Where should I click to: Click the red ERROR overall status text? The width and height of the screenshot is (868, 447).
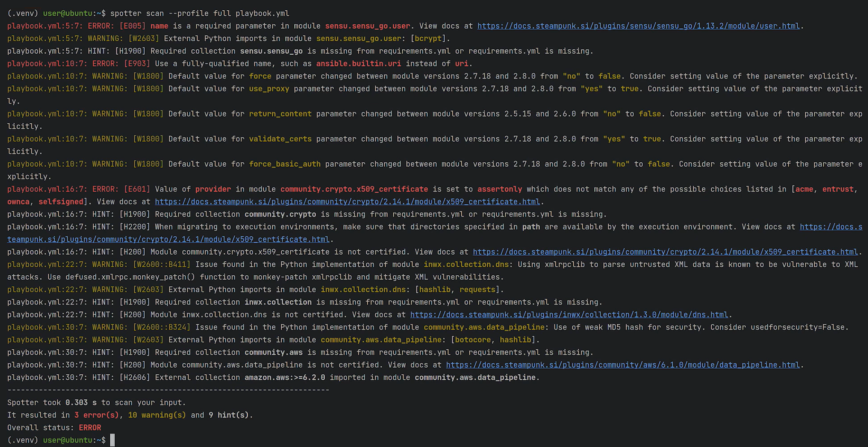tap(90, 428)
